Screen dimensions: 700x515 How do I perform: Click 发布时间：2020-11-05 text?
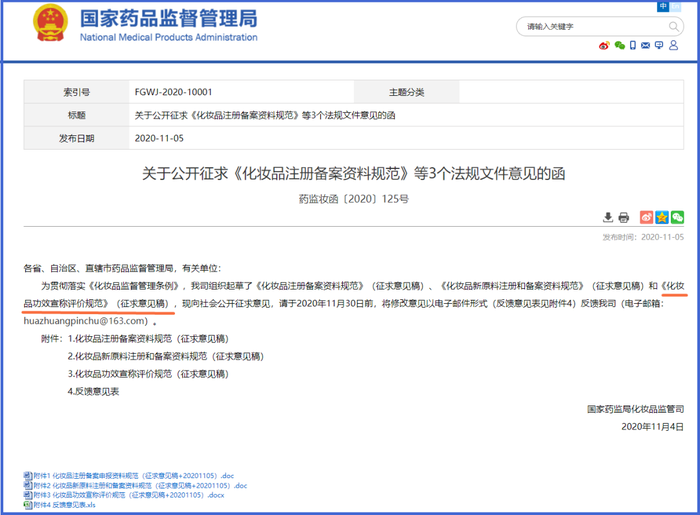point(643,237)
